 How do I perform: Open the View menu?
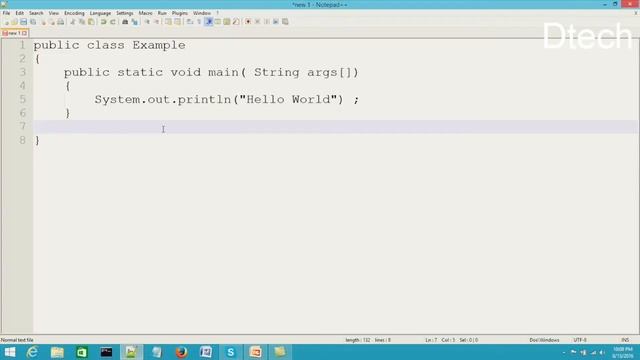point(53,13)
